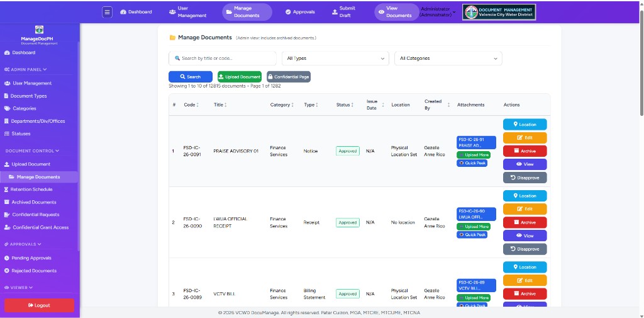This screenshot has height=318, width=644.
Task: Collapse the APPROVALS sidebar section
Action: point(23,244)
